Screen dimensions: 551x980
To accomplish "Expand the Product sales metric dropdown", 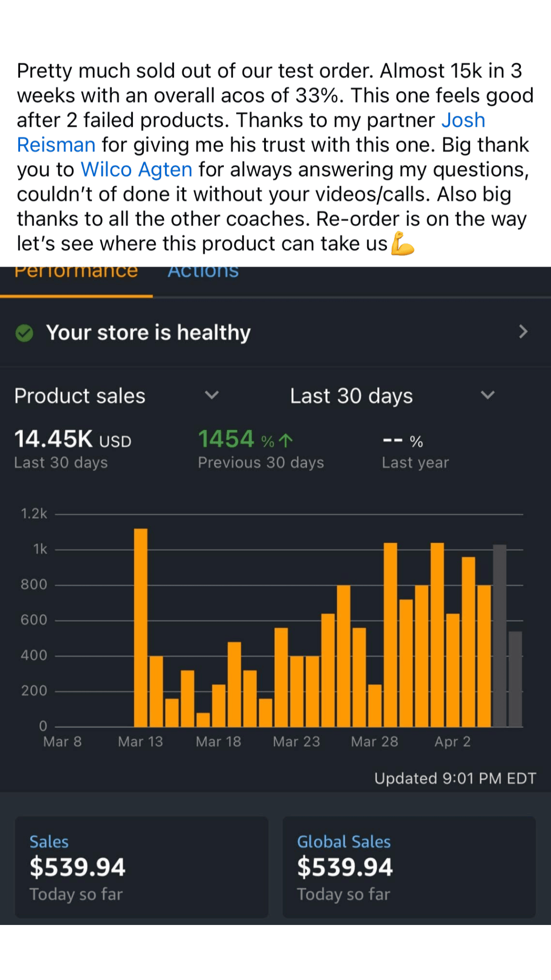I will [211, 395].
